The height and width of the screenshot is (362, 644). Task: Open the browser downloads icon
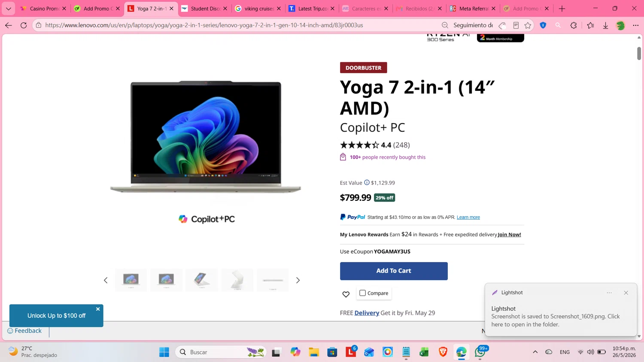(605, 25)
